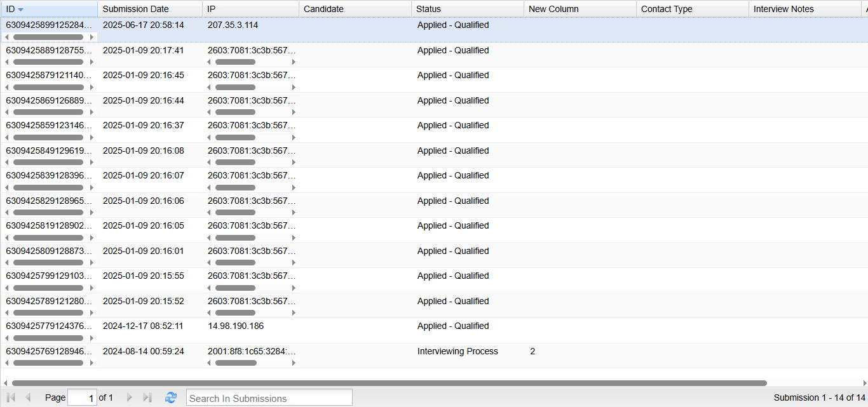The height and width of the screenshot is (407, 868).
Task: Click the next page arrow
Action: pyautogui.click(x=130, y=397)
